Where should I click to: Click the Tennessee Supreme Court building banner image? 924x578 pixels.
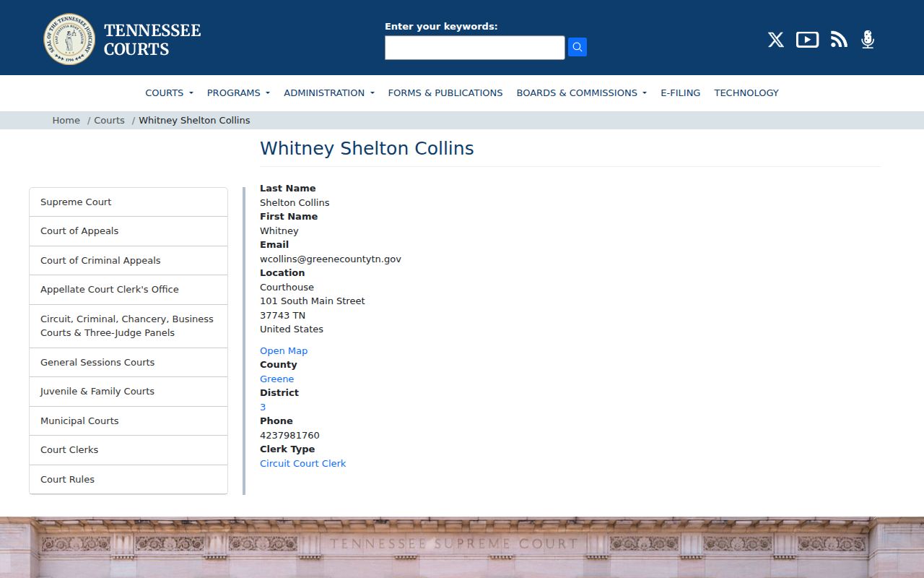click(x=462, y=548)
